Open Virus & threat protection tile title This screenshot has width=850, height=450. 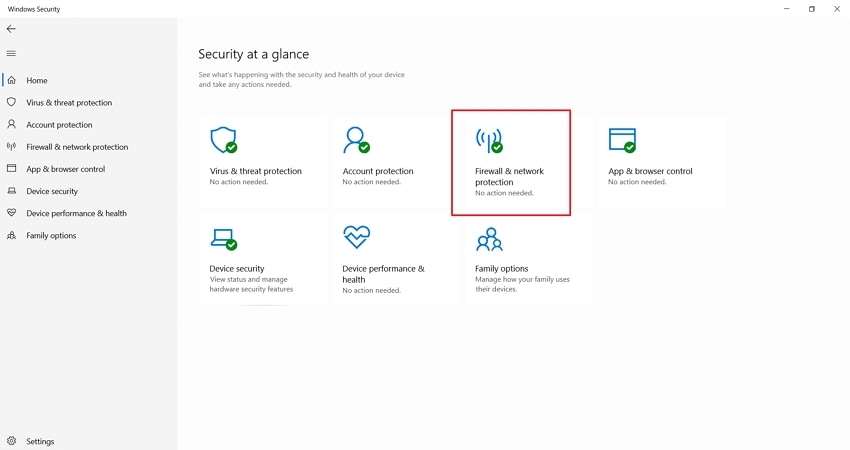(255, 171)
